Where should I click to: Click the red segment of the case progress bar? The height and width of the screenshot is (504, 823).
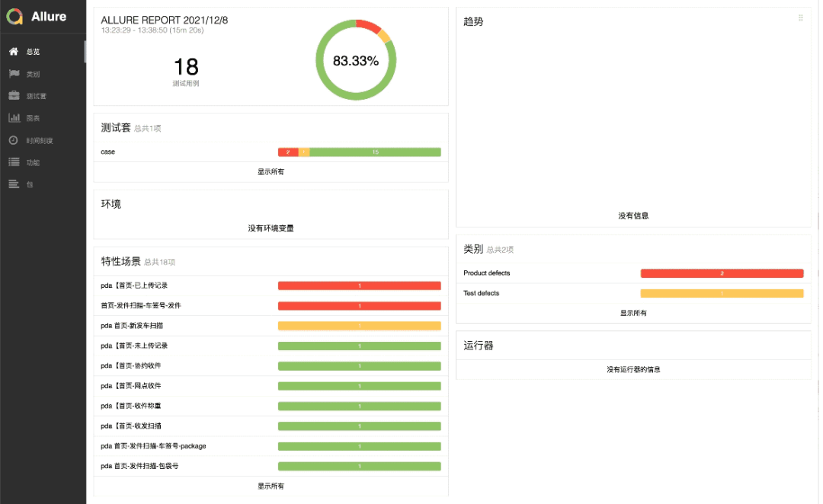(x=287, y=152)
